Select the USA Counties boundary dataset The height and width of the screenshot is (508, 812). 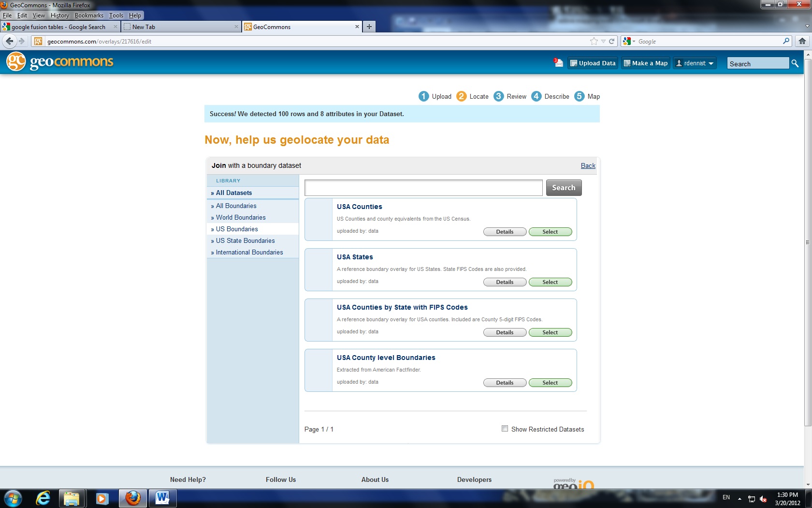550,231
